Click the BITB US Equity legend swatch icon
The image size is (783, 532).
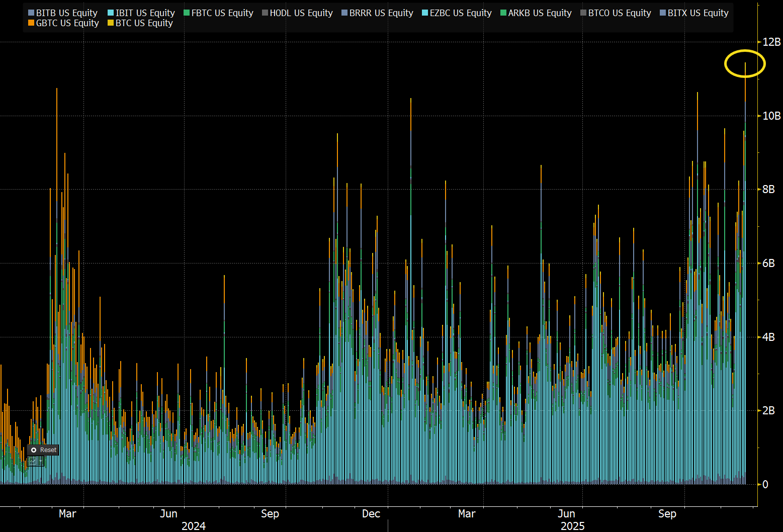(31, 13)
